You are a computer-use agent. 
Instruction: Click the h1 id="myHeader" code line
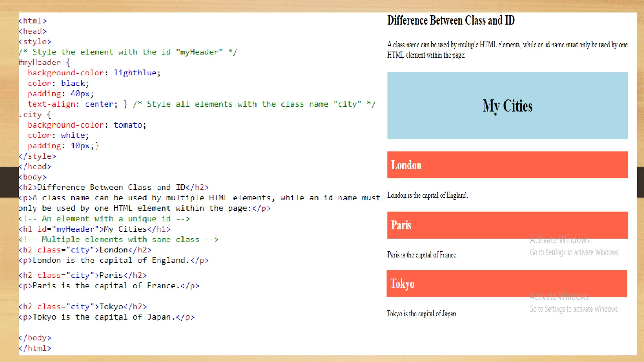(x=94, y=229)
